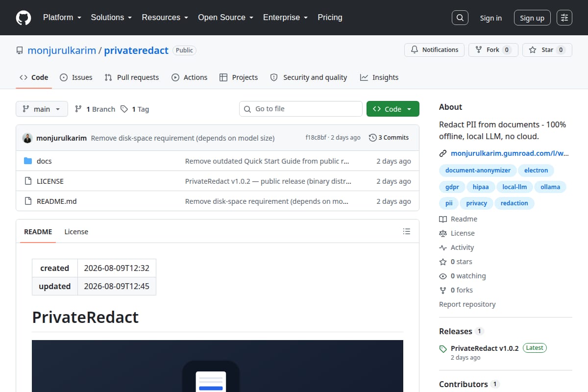Click the author avatar monjurulkarim
The height and width of the screenshot is (392, 588).
pyautogui.click(x=27, y=138)
